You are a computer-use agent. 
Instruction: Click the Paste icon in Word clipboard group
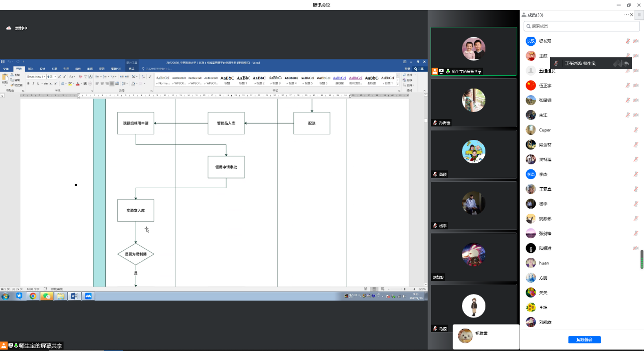coord(5,78)
